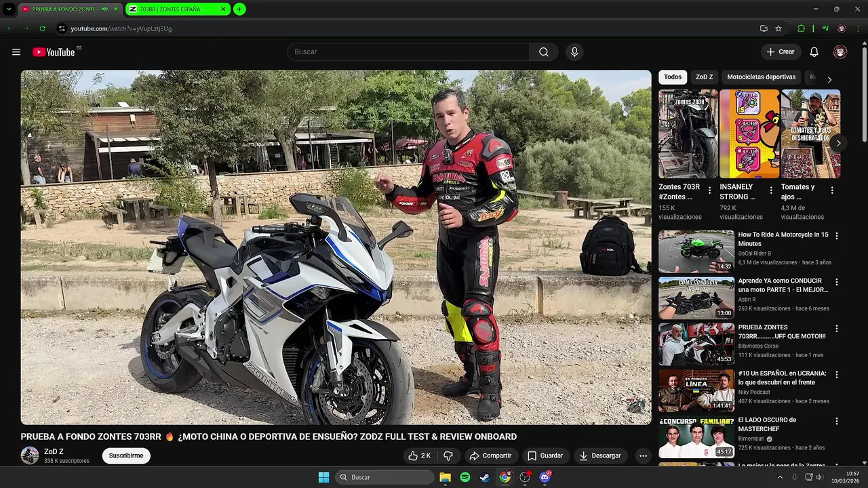Open ZoD Z channel avatar

coord(30,455)
